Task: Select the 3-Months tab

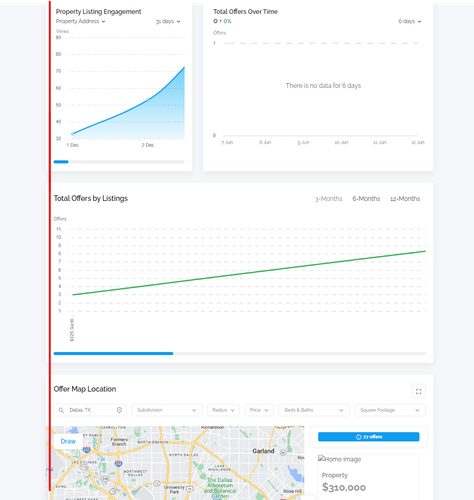Action: pyautogui.click(x=329, y=199)
